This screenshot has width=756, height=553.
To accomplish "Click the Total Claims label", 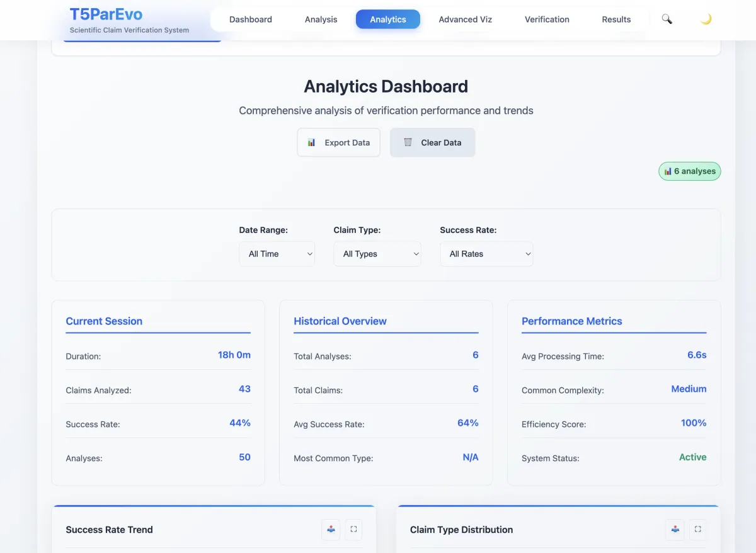I will coord(318,391).
